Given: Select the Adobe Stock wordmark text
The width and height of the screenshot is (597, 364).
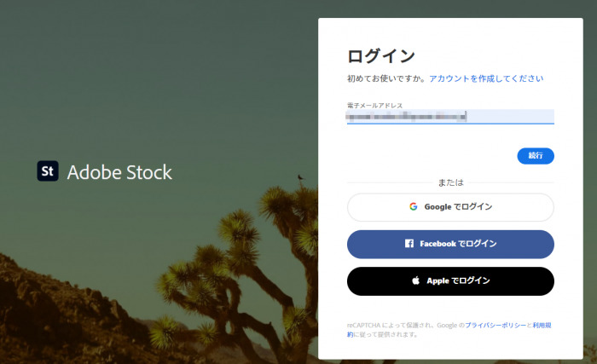Looking at the screenshot, I should coord(119,172).
